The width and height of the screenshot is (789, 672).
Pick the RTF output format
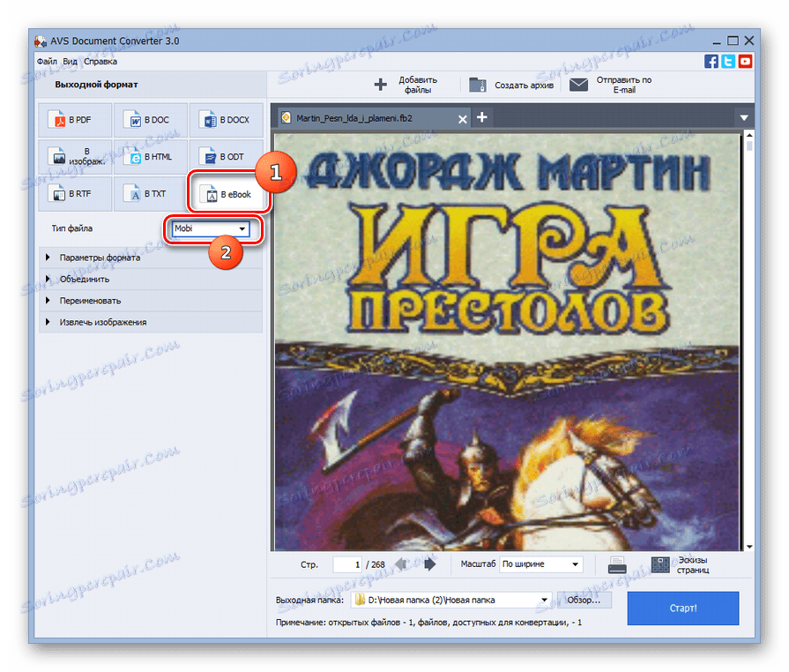75,194
